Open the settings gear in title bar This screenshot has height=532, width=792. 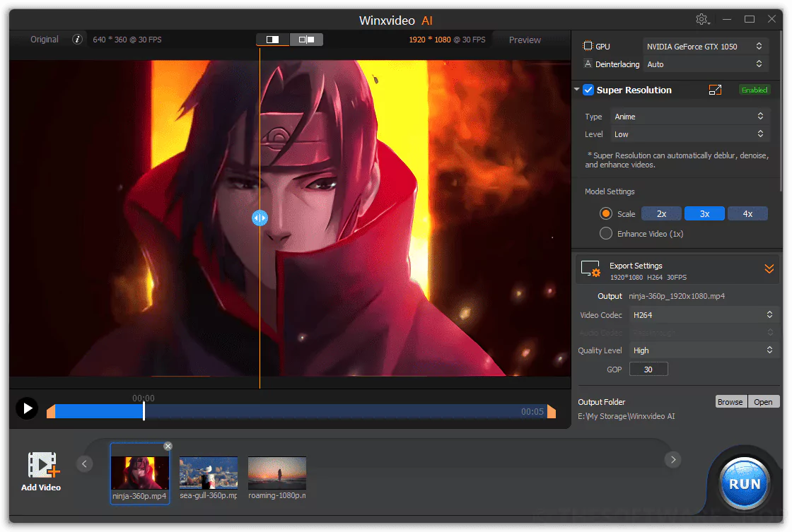pos(701,19)
